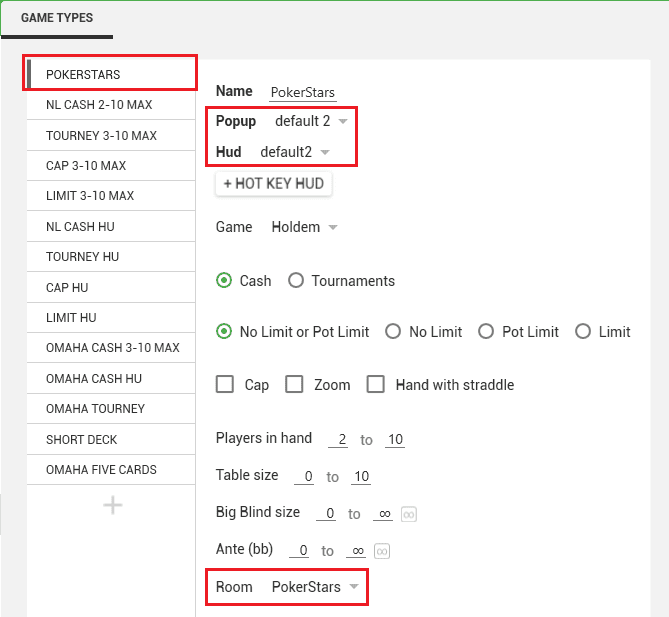Select CAP 3-10 MAX game type

coord(111,166)
